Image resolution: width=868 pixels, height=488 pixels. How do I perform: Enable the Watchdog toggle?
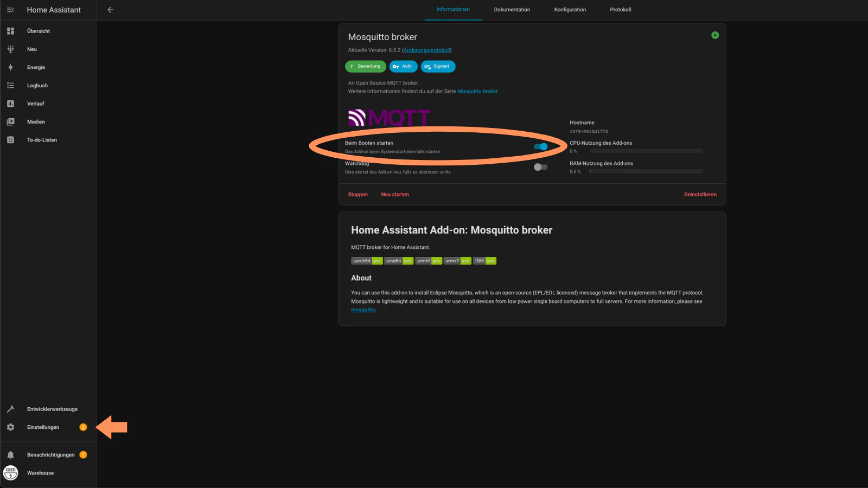click(x=540, y=167)
